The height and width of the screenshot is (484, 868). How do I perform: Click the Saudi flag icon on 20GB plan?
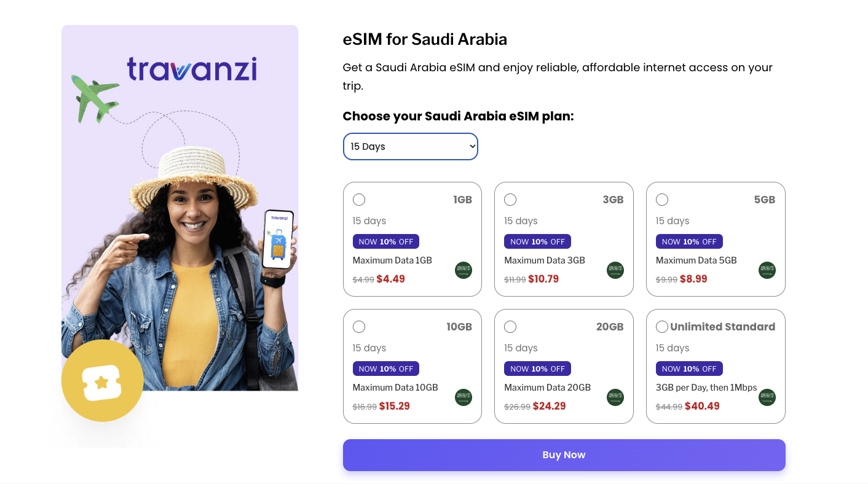point(615,397)
